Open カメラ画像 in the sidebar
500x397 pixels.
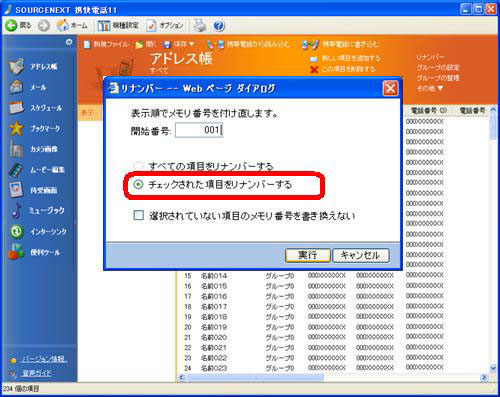(33, 149)
